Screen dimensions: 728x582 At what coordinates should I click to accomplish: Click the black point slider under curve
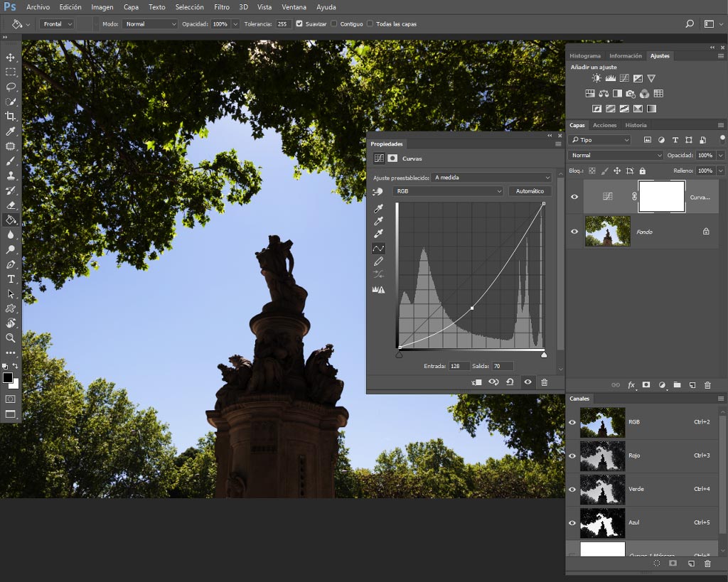(x=399, y=355)
